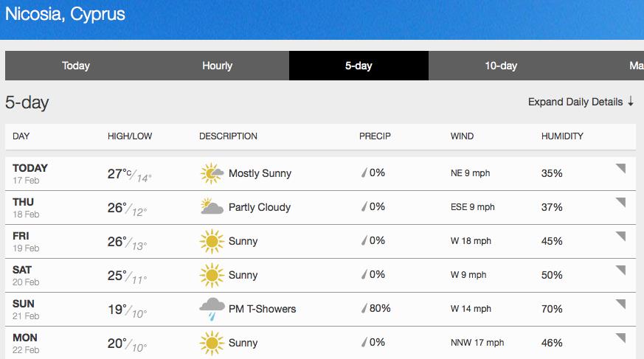Open the 10-day forecast tab
Viewport: 644px width, 359px height.
click(501, 66)
